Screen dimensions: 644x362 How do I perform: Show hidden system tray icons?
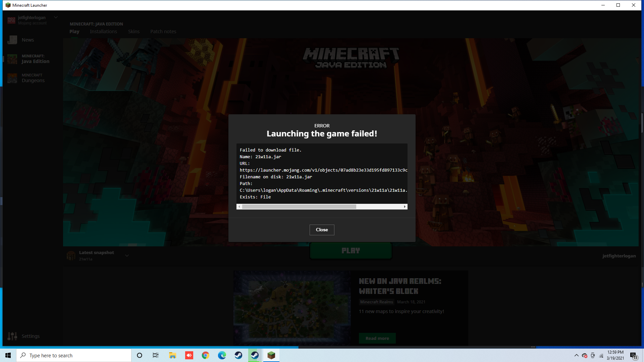click(576, 355)
